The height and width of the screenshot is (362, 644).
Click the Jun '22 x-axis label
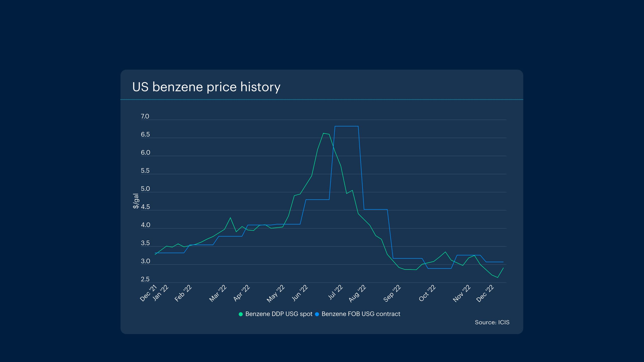pos(300,293)
